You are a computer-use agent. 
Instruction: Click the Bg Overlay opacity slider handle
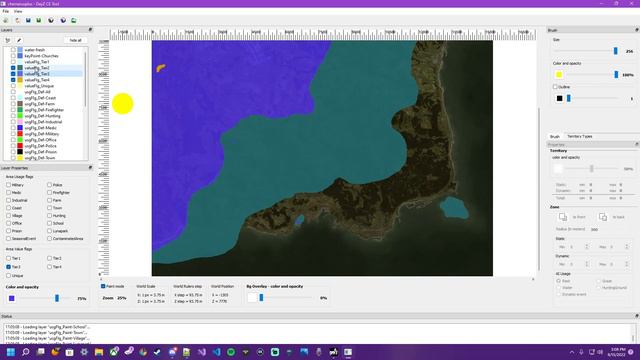261,298
